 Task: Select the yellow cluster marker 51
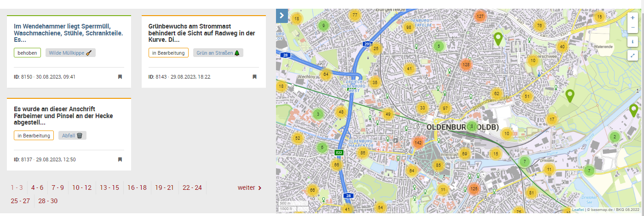coord(527,97)
